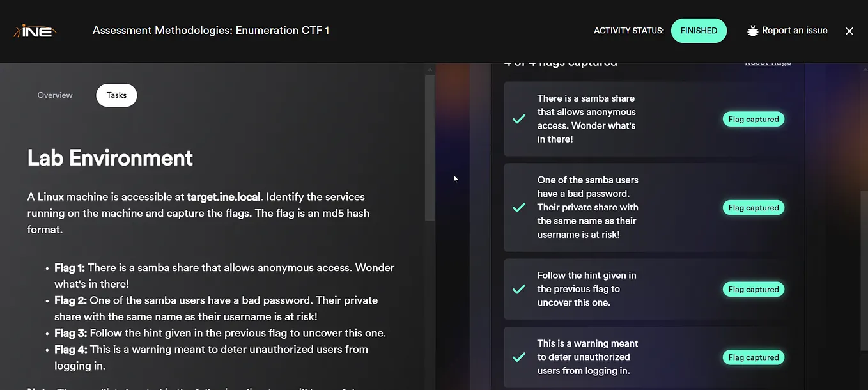Switch to the Overview tab
The width and height of the screenshot is (868, 390).
[x=54, y=95]
